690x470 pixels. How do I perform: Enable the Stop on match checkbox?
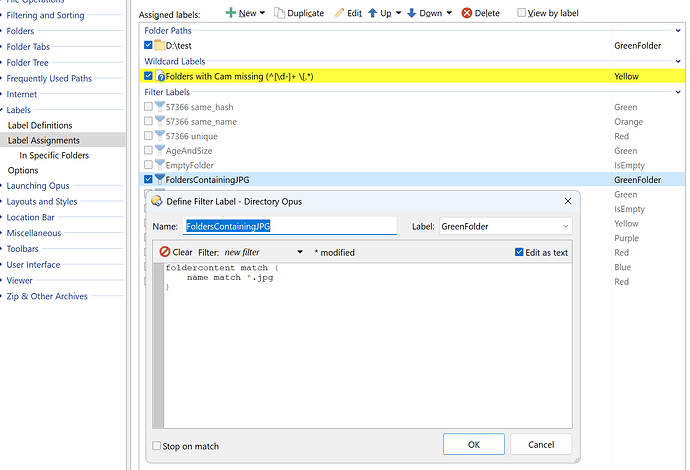pyautogui.click(x=156, y=446)
